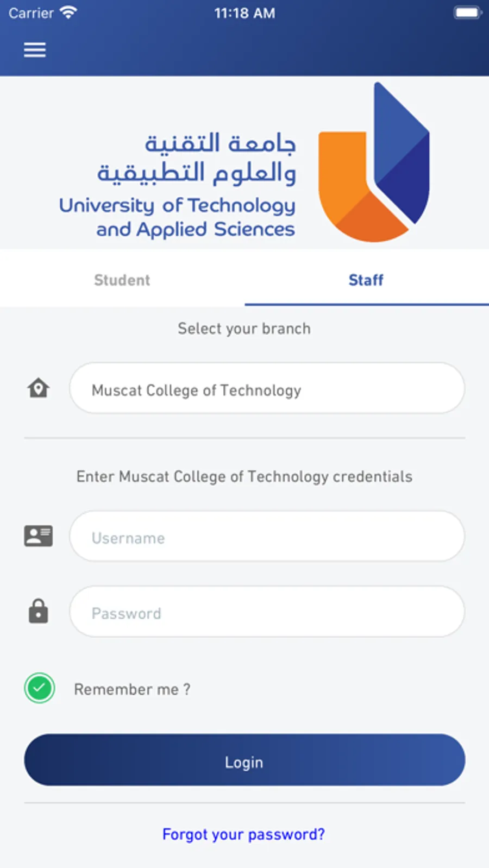Open the hamburger menu
Image resolution: width=489 pixels, height=868 pixels.
[35, 50]
